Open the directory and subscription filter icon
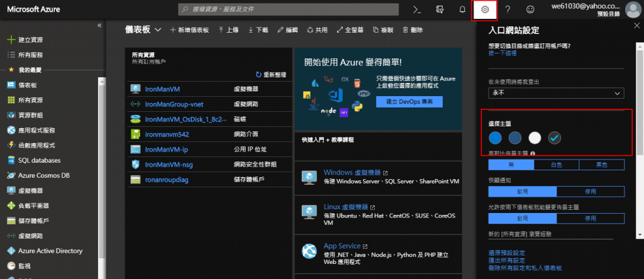 440,9
